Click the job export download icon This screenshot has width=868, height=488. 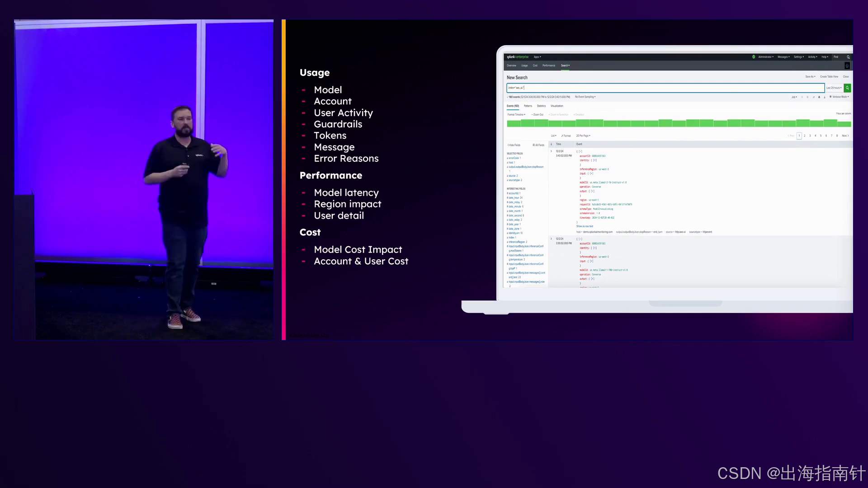pyautogui.click(x=825, y=97)
